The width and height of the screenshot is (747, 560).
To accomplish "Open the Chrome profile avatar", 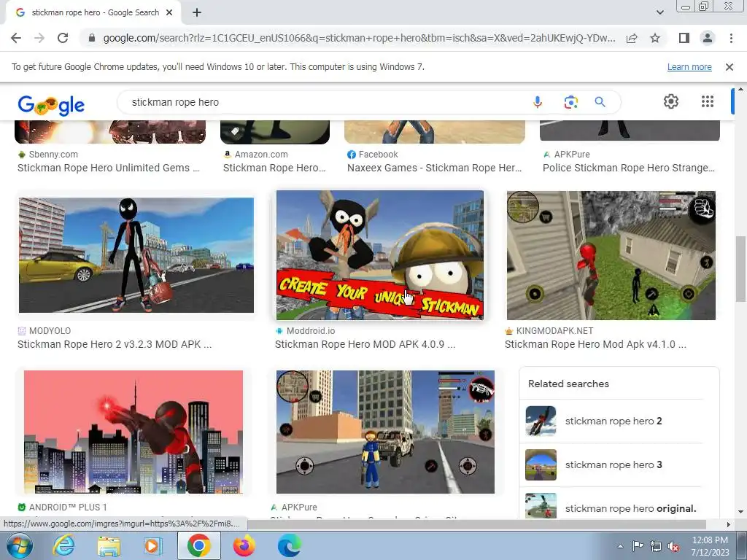I will click(708, 38).
